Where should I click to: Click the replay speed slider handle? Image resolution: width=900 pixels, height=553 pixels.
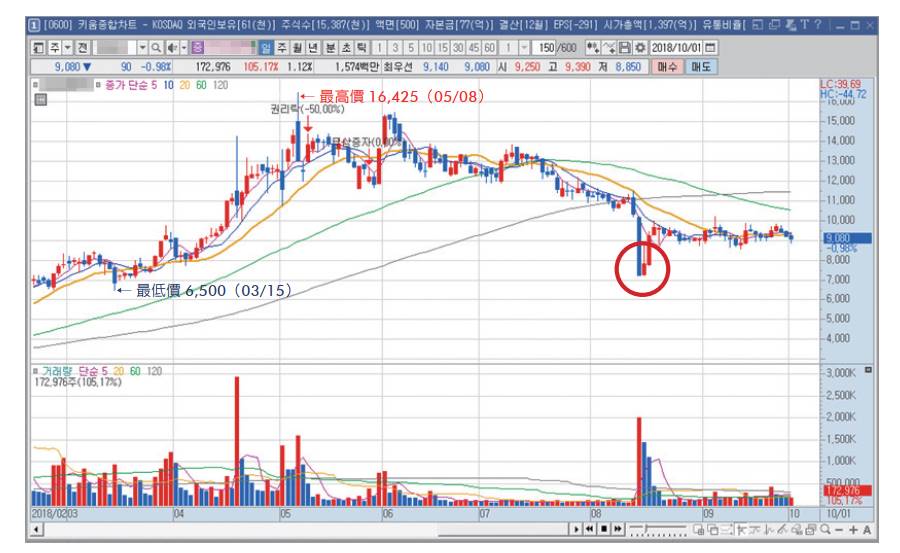(x=646, y=527)
